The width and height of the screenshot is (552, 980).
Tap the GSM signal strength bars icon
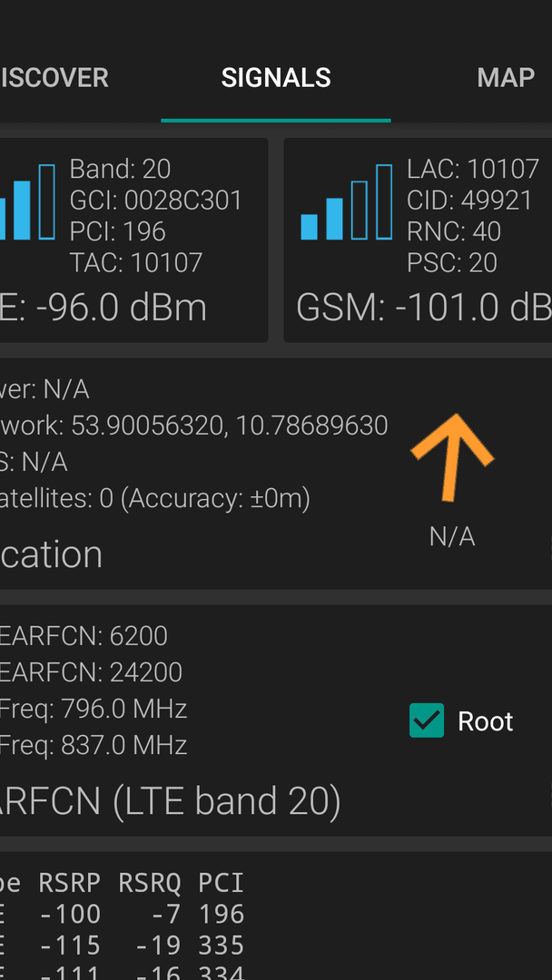tap(346, 201)
